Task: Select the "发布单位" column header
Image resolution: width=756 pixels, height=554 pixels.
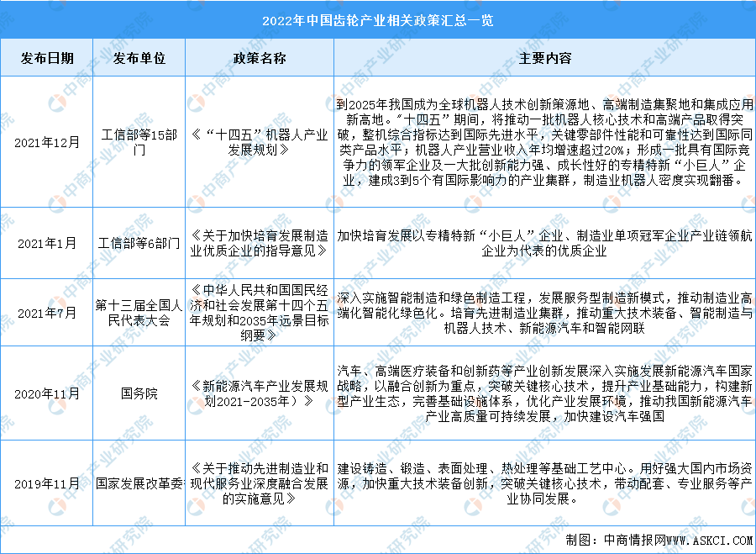Action: (139, 58)
